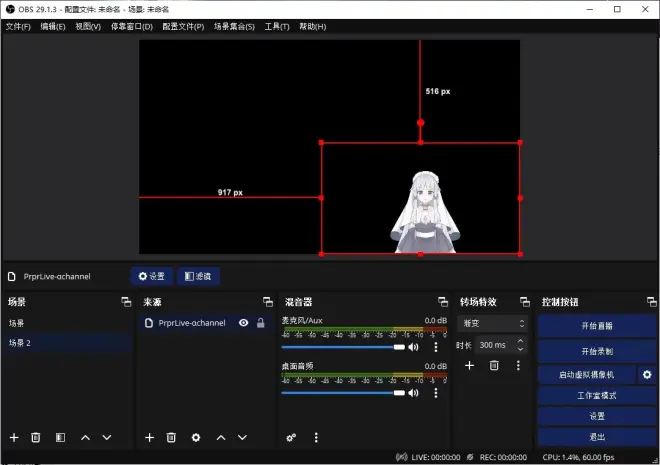Pop out the 控制按钮 dock panel
Image resolution: width=660 pixels, height=465 pixels.
click(x=652, y=302)
